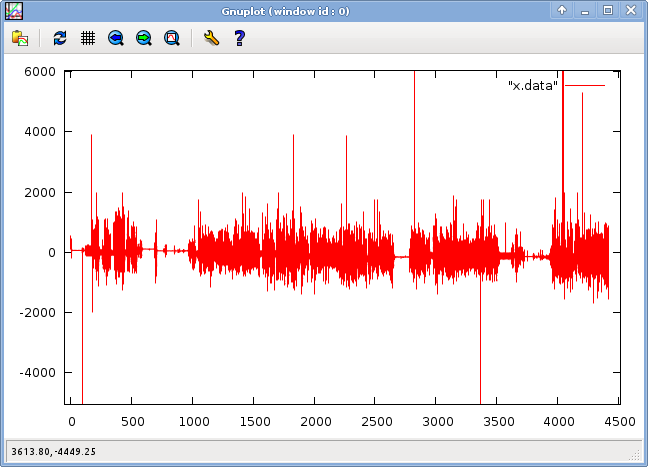648x467 pixels.
Task: Open help via question mark icon
Action: (239, 38)
